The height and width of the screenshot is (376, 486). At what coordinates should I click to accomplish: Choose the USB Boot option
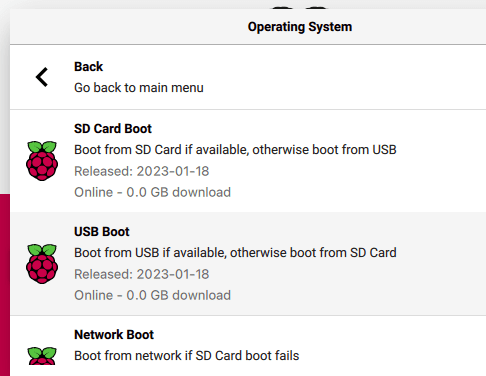point(248,264)
